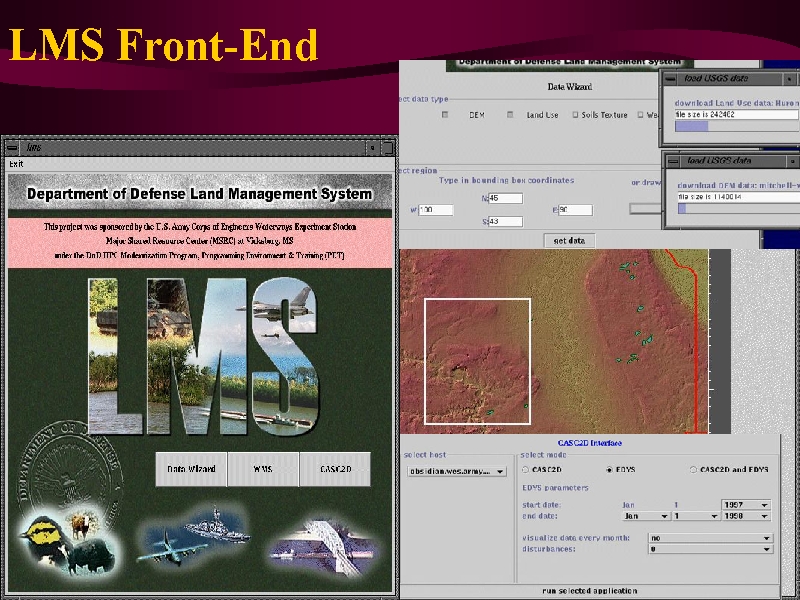The width and height of the screenshot is (800, 600).
Task: Launch the Data Wizard button
Action: (191, 469)
